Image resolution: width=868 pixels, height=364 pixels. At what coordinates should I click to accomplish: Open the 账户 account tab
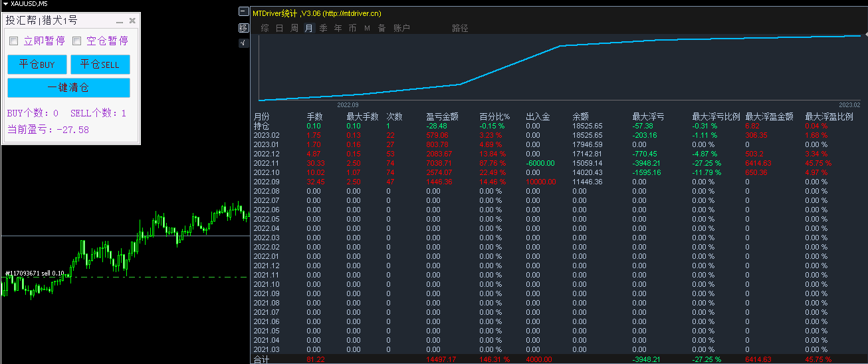coord(401,28)
